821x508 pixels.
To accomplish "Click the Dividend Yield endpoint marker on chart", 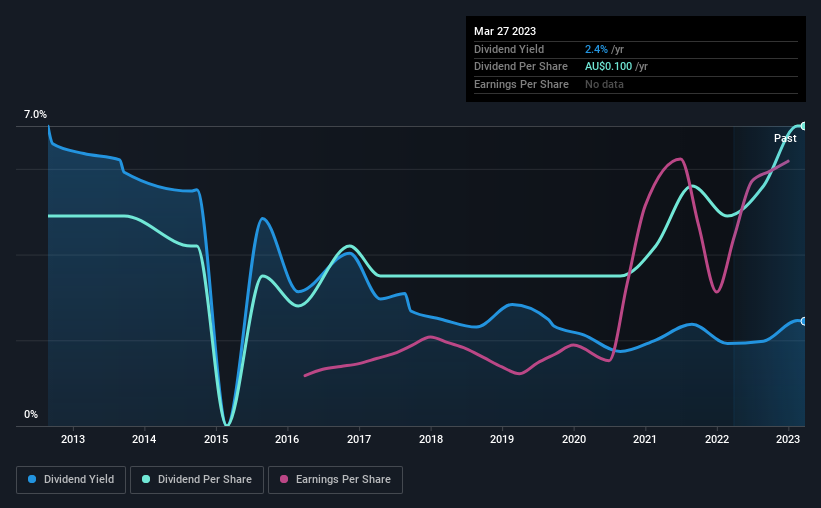I will [x=804, y=321].
